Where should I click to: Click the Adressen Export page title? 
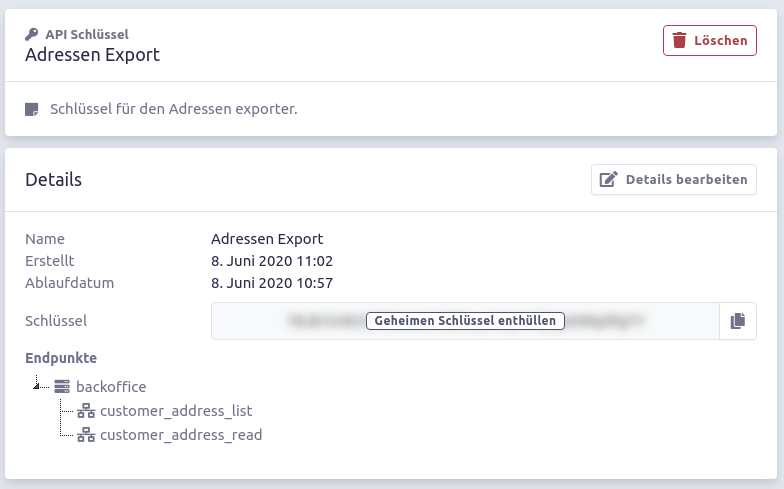pyautogui.click(x=92, y=54)
